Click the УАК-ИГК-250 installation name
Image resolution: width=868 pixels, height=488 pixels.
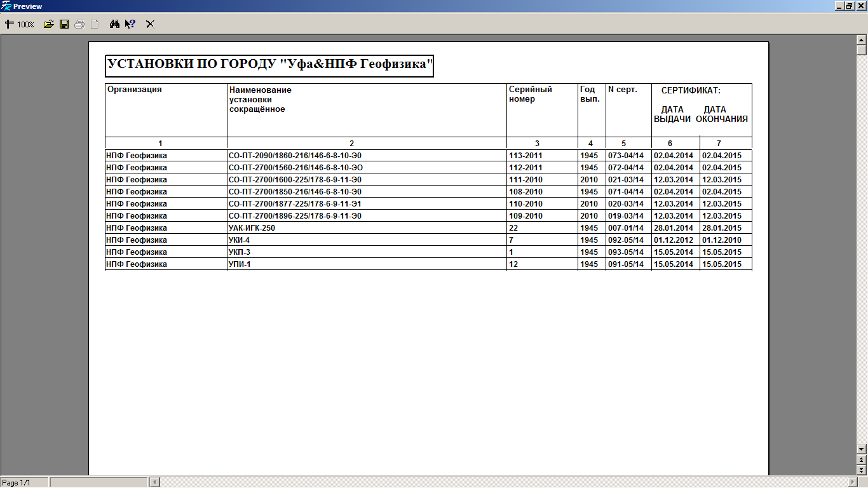tap(252, 228)
